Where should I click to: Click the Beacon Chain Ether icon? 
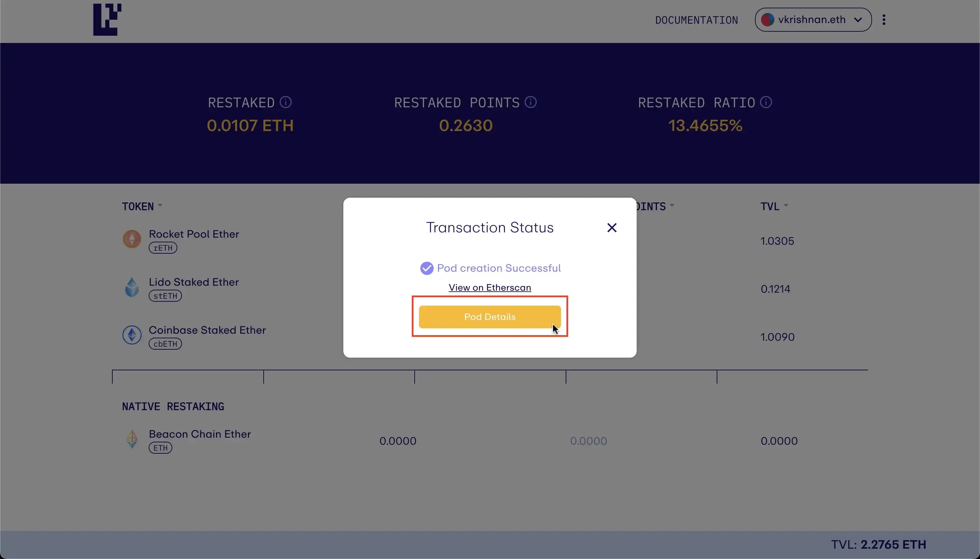coord(132,439)
